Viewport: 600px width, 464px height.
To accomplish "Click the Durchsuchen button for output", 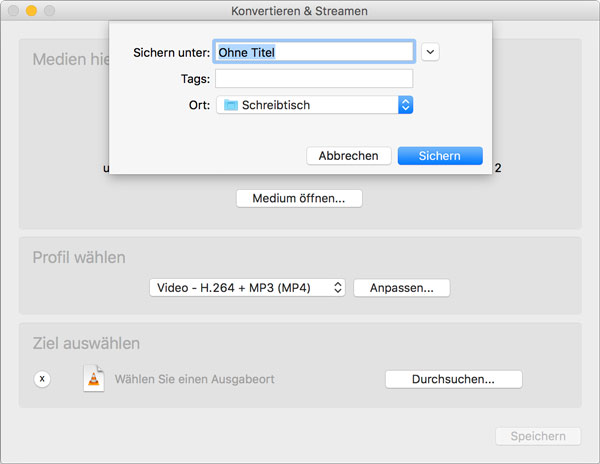I will [x=453, y=379].
